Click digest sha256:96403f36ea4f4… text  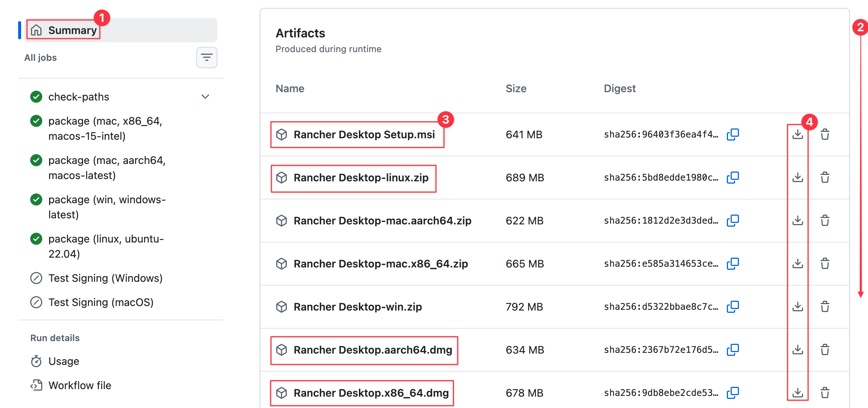(661, 134)
